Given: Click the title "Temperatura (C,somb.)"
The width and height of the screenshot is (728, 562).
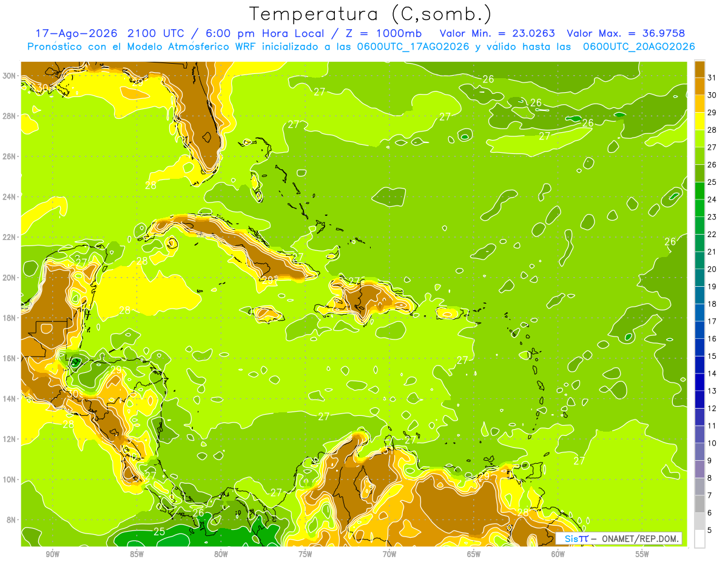Looking at the screenshot, I should (371, 14).
